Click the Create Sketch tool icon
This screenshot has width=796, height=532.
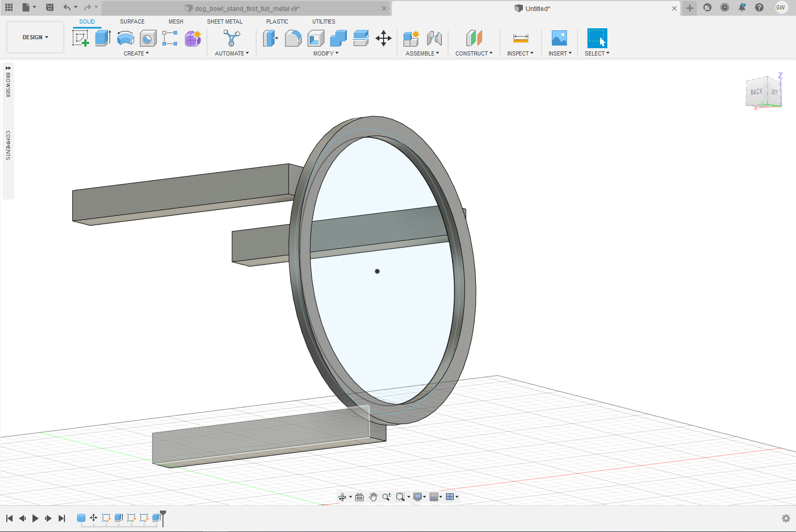80,38
